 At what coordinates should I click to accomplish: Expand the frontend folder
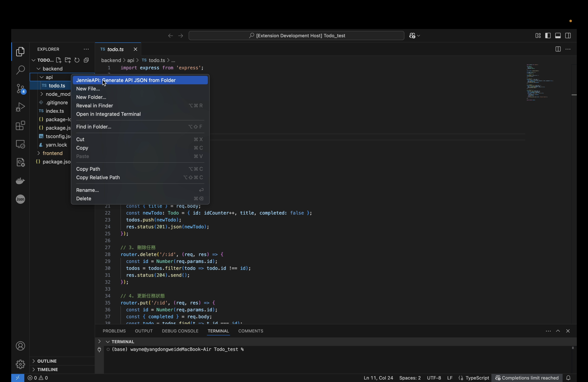(52, 153)
